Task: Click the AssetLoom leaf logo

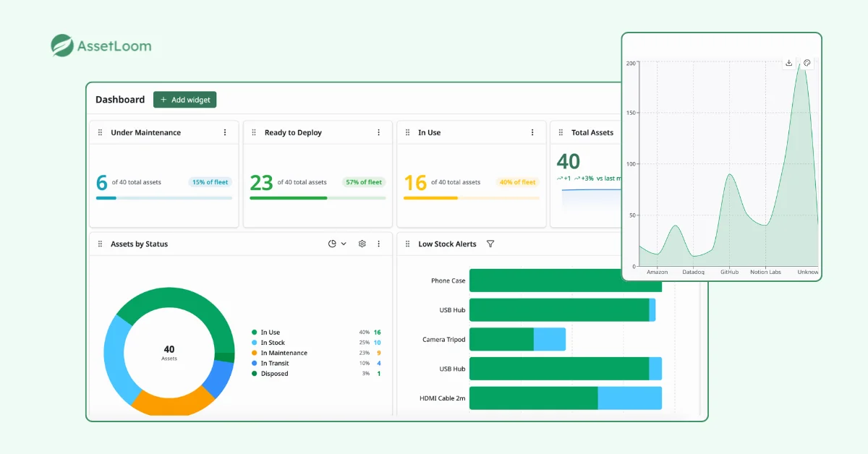Action: [62, 46]
